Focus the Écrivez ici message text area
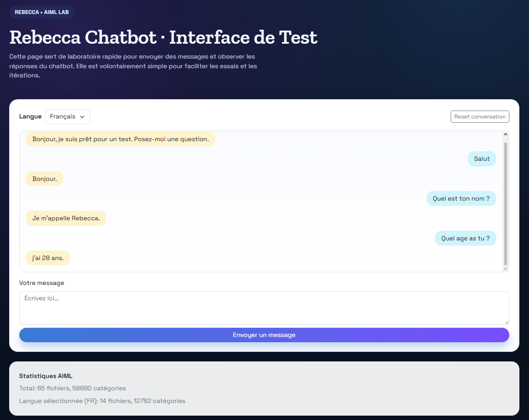The height and width of the screenshot is (420, 529). tap(264, 308)
